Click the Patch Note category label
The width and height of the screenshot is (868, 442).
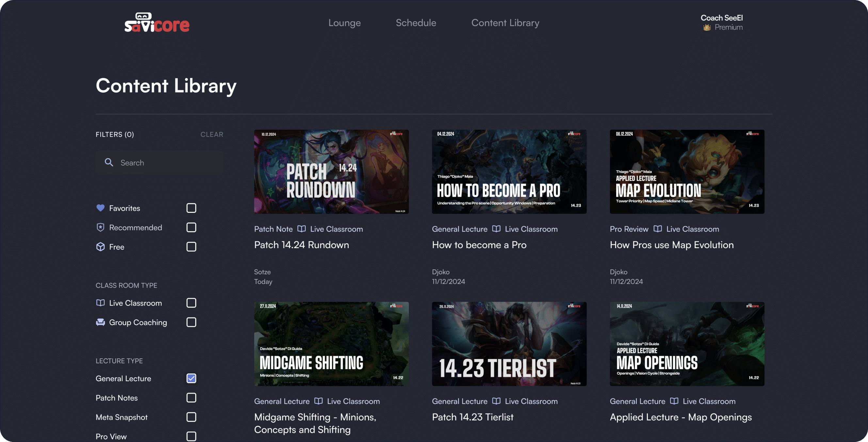(x=273, y=229)
